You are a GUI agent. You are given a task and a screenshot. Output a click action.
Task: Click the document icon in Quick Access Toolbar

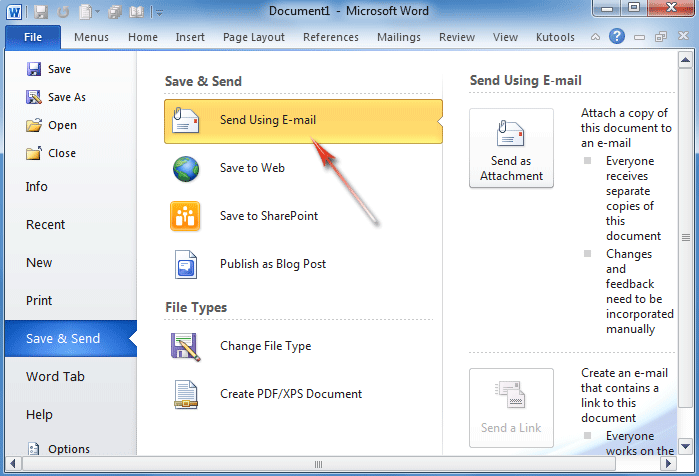click(x=85, y=12)
